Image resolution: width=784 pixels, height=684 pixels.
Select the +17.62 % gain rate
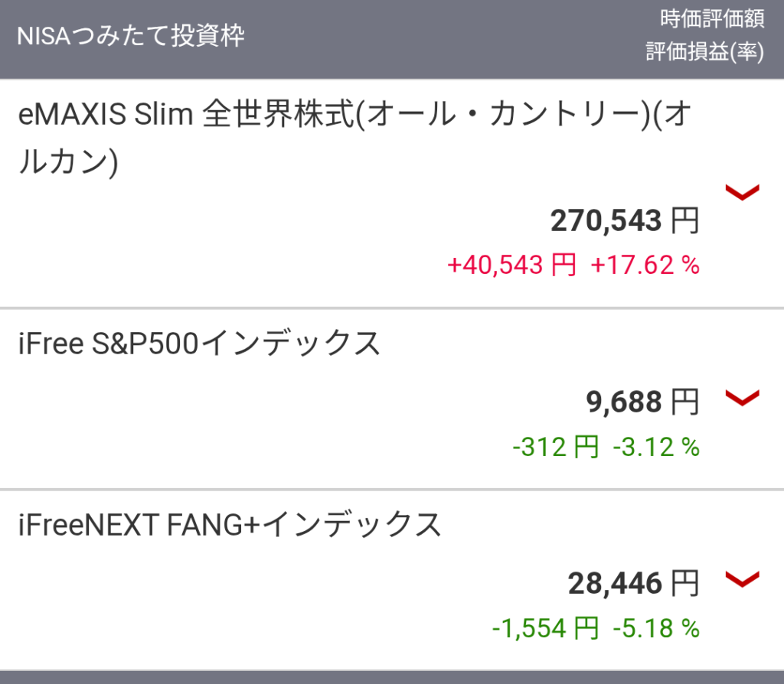[x=645, y=265]
